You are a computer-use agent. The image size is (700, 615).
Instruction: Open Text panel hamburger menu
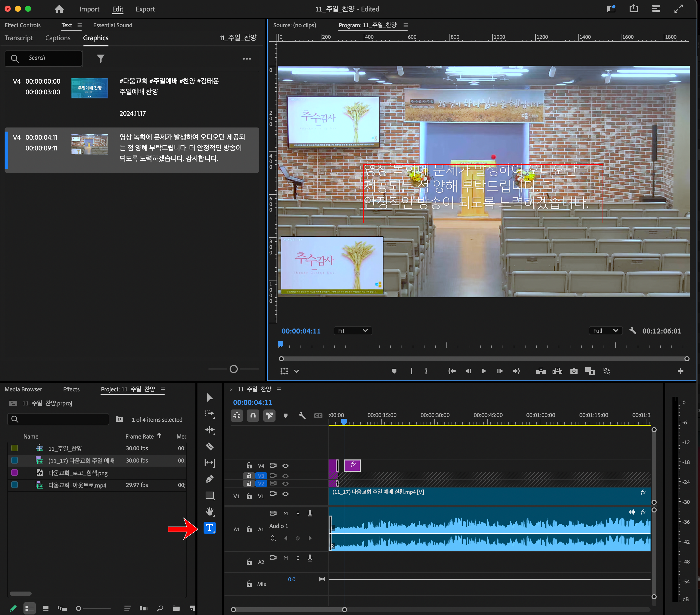(x=79, y=25)
